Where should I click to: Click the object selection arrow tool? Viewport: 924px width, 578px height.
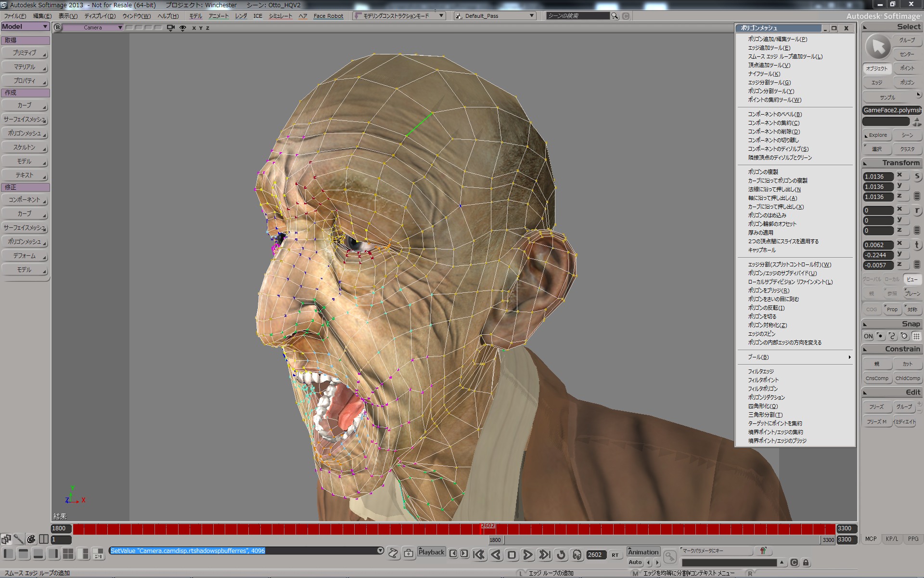[878, 47]
